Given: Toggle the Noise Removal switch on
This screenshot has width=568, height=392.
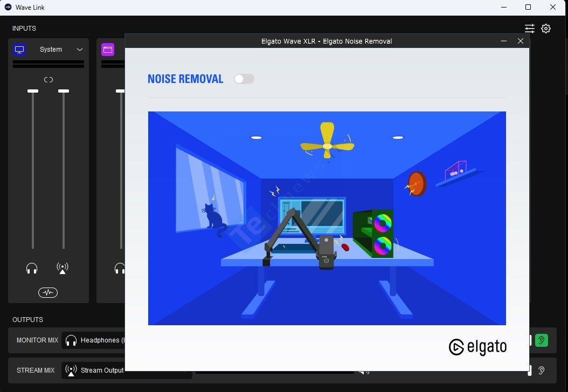Looking at the screenshot, I should (x=244, y=79).
